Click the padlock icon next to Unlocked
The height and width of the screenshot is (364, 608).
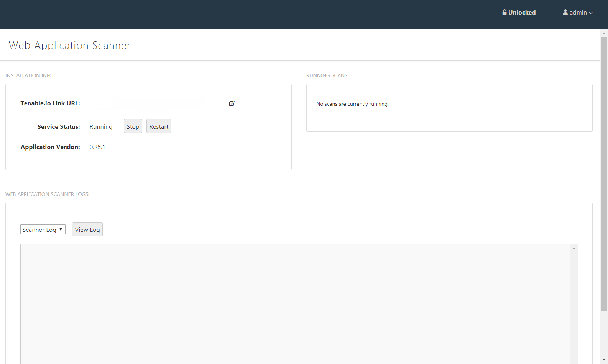pyautogui.click(x=504, y=12)
